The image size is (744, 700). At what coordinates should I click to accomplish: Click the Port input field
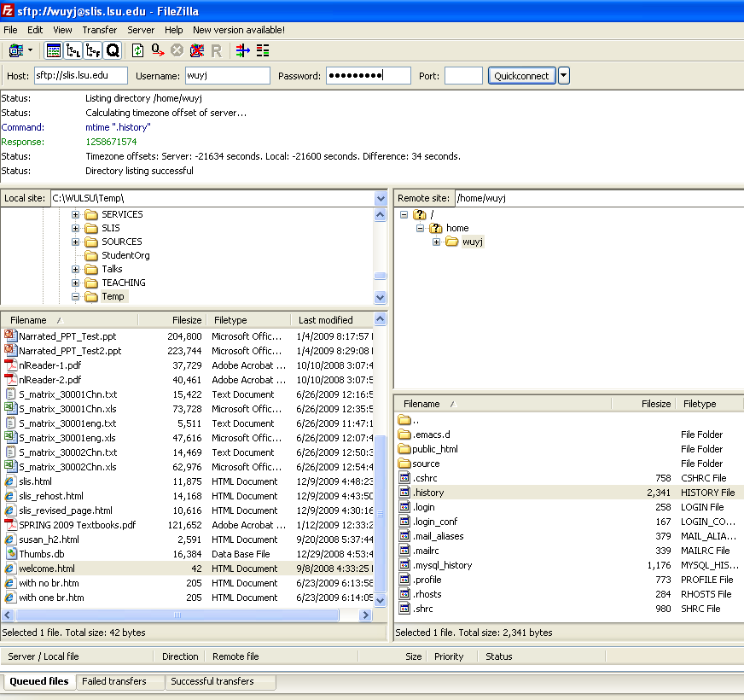tap(463, 75)
